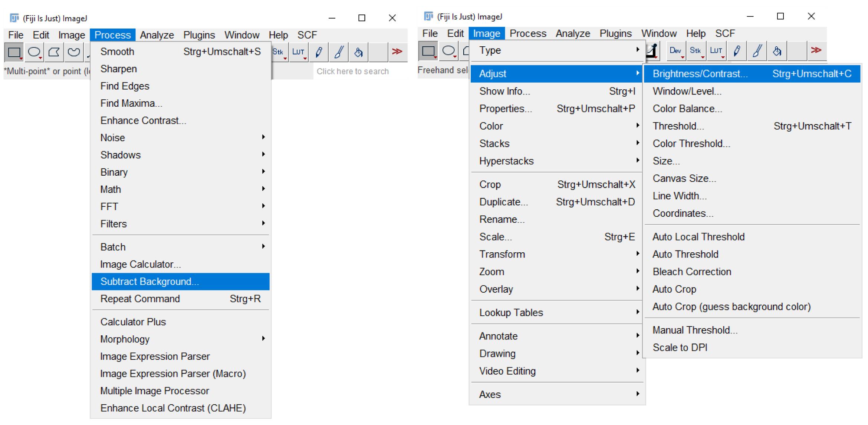Click Fiji title icon of Process-menu window
868x425 pixels.
[14, 18]
